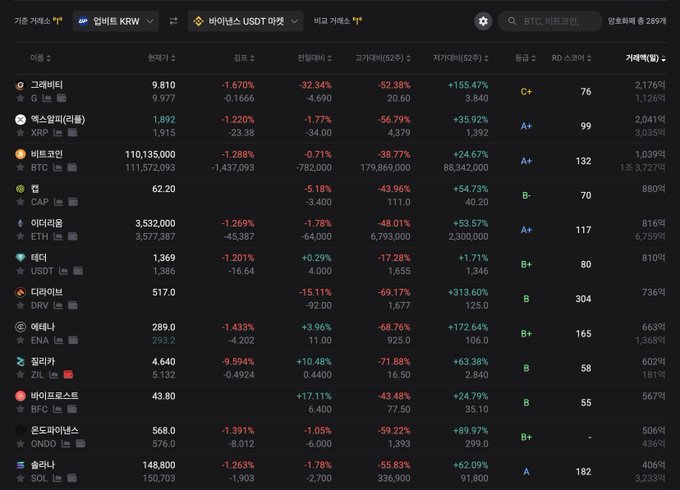
Task: Open the 업비트 KRW exchange dropdown
Action: tap(116, 21)
